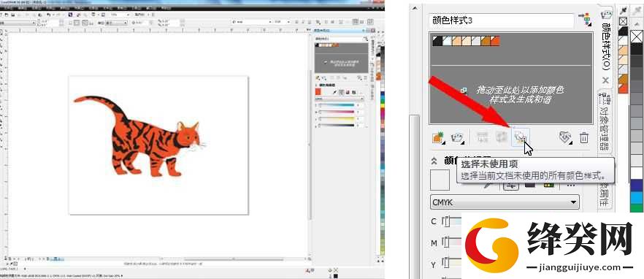Click the empty color preview box in color editor
The width and height of the screenshot is (644, 279).
point(440,180)
